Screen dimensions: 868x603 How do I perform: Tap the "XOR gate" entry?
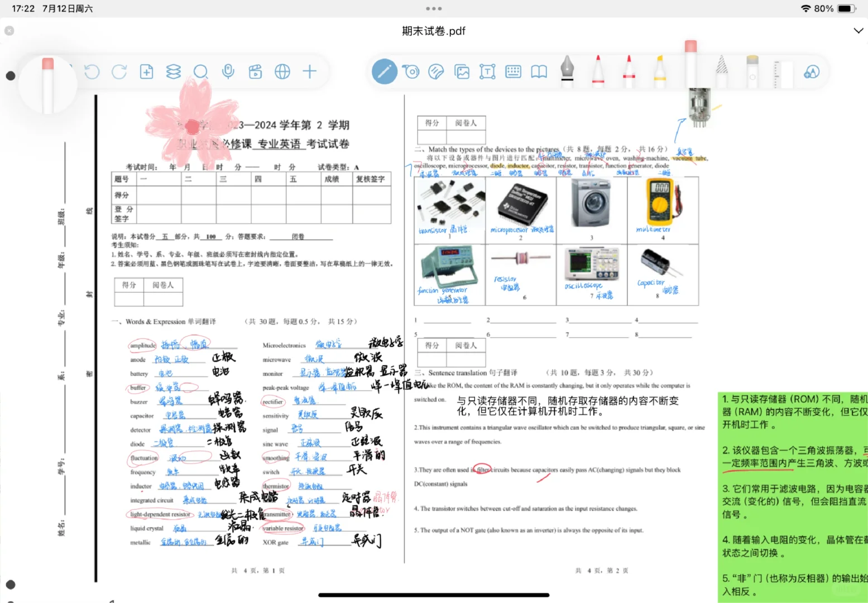tap(275, 542)
